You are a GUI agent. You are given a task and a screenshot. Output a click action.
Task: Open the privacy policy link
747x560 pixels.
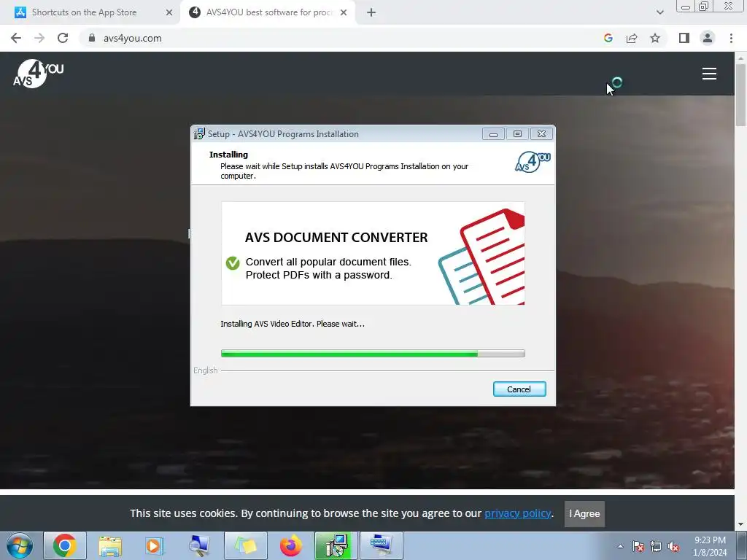pos(518,513)
